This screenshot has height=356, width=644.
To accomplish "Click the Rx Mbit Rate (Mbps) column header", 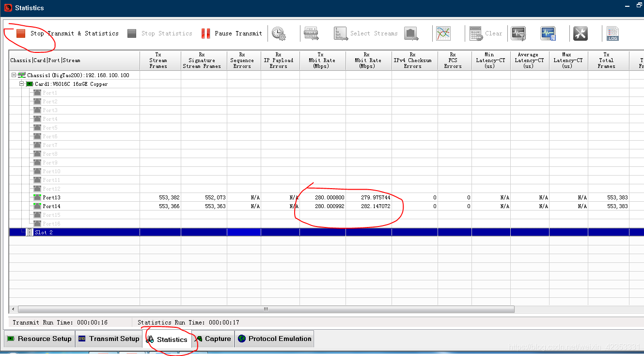I will point(369,61).
